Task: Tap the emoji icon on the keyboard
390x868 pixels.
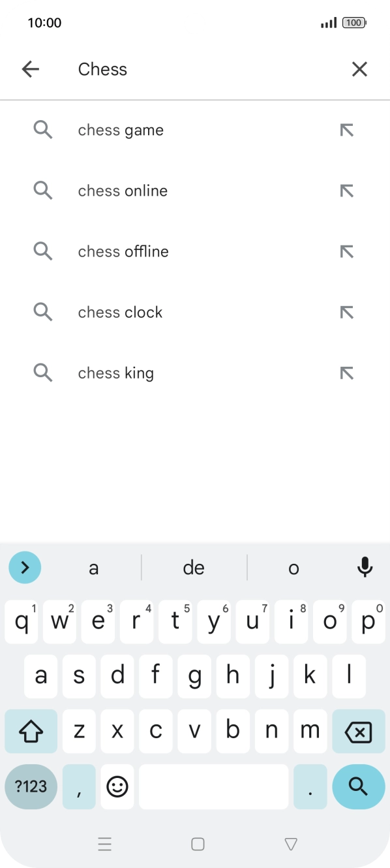Action: [x=117, y=786]
